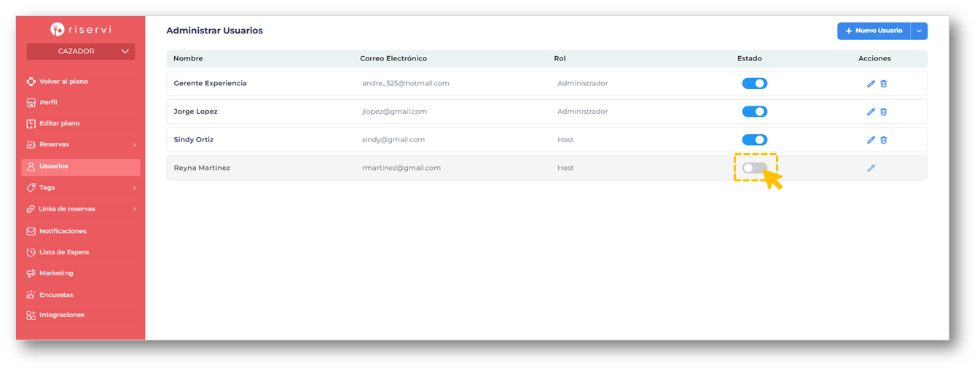
Task: Click the Estado column header
Action: click(750, 58)
